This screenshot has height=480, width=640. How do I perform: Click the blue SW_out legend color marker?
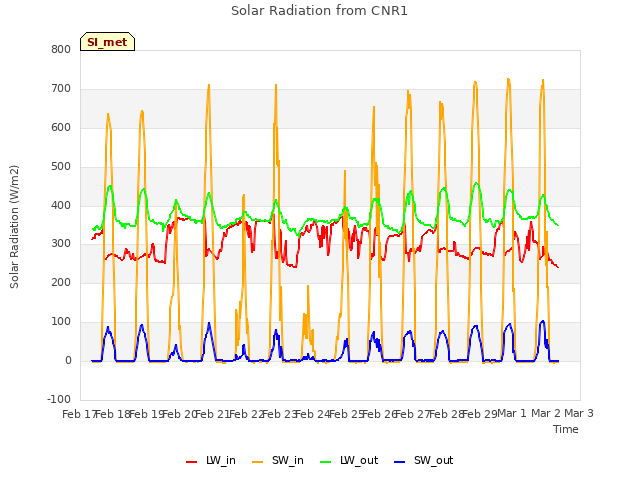point(400,462)
